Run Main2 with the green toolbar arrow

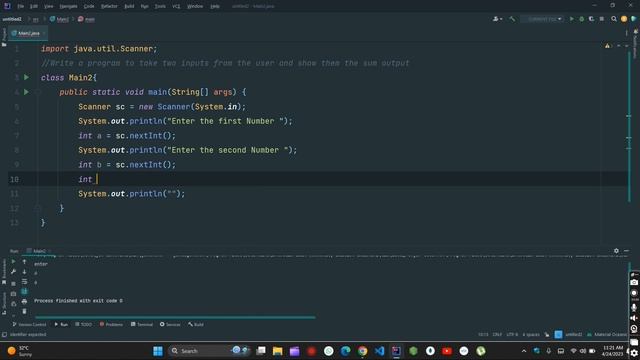pos(571,19)
